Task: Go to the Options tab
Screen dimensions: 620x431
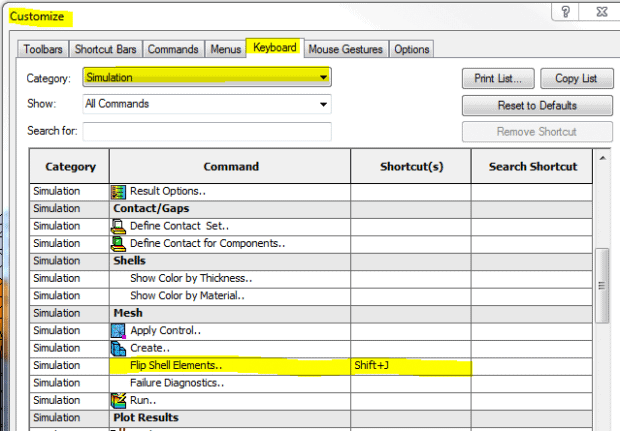Action: coord(411,48)
